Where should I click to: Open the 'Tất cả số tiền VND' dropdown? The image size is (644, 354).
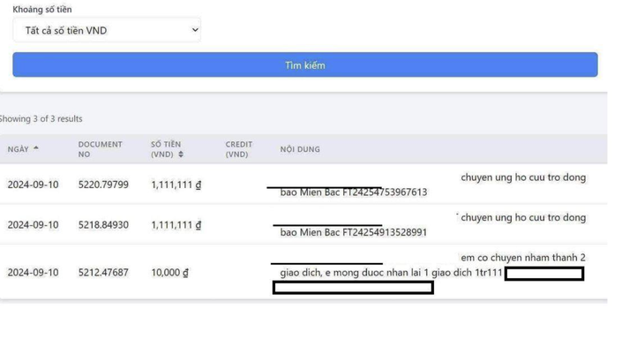pos(106,30)
